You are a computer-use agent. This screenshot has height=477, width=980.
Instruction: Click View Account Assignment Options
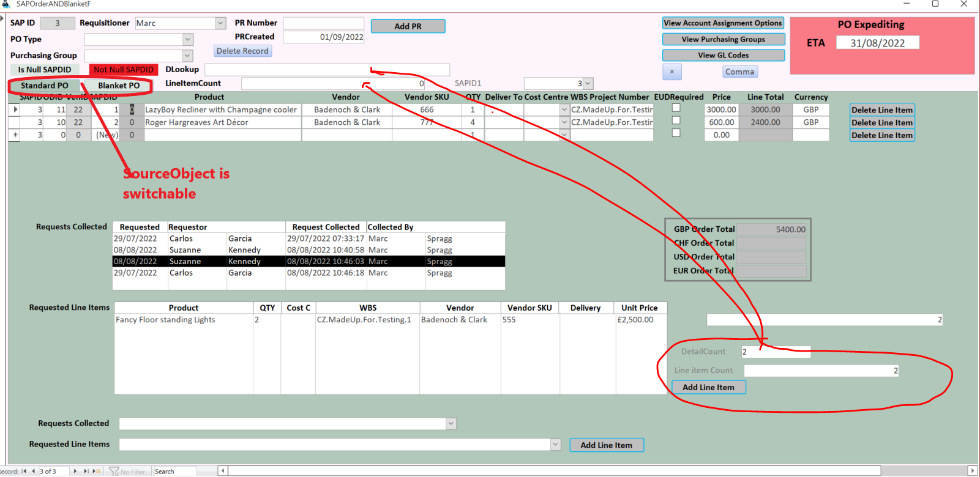click(723, 23)
